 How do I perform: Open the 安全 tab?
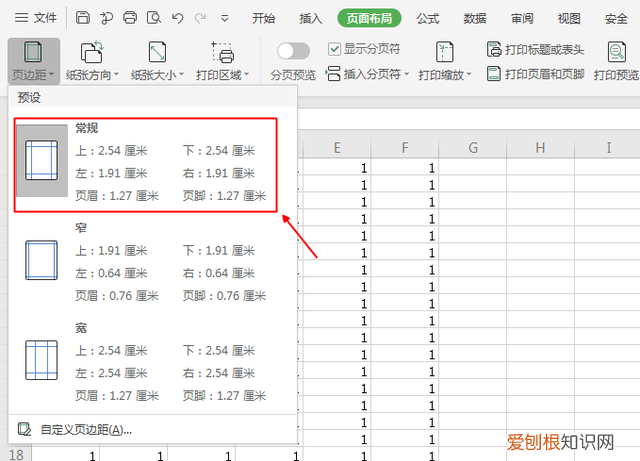pyautogui.click(x=616, y=18)
